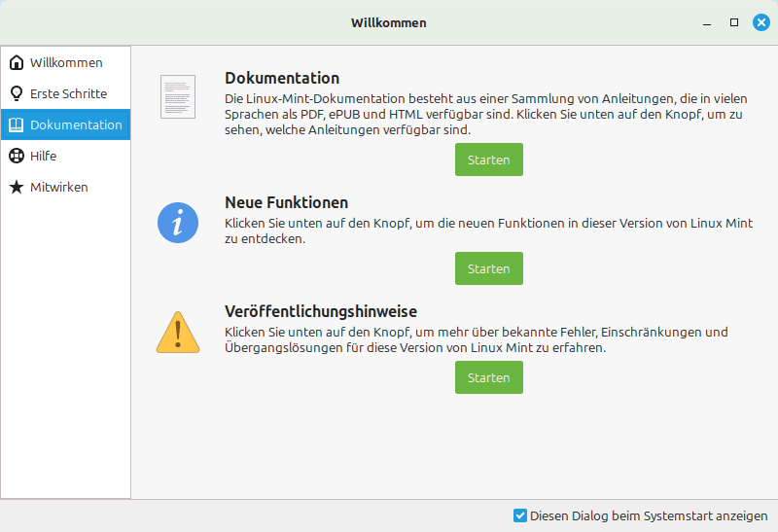Uncheck "Diesen Dialog beim Systemstart anzeigen"

click(x=520, y=515)
